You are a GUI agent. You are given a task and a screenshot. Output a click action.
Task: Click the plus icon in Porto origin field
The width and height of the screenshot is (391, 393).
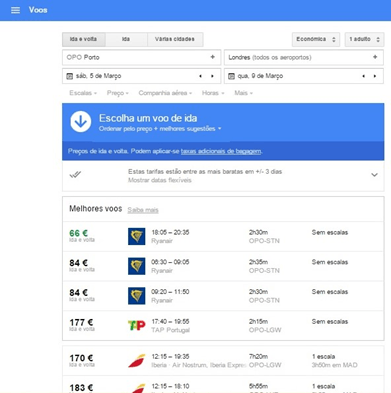(212, 57)
